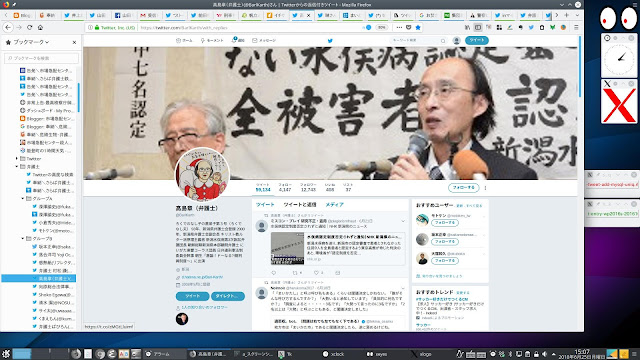Click the profile picture with Santa costume
Image resolution: width=640 pixels, height=360 pixels.
(x=202, y=175)
